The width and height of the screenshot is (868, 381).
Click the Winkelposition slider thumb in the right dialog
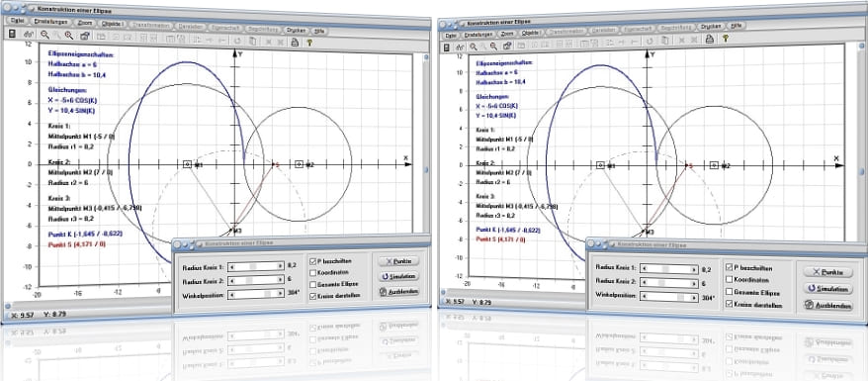[x=680, y=297]
